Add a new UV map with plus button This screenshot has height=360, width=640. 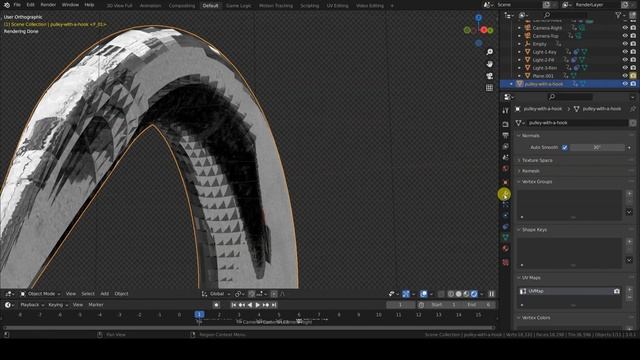point(629,289)
